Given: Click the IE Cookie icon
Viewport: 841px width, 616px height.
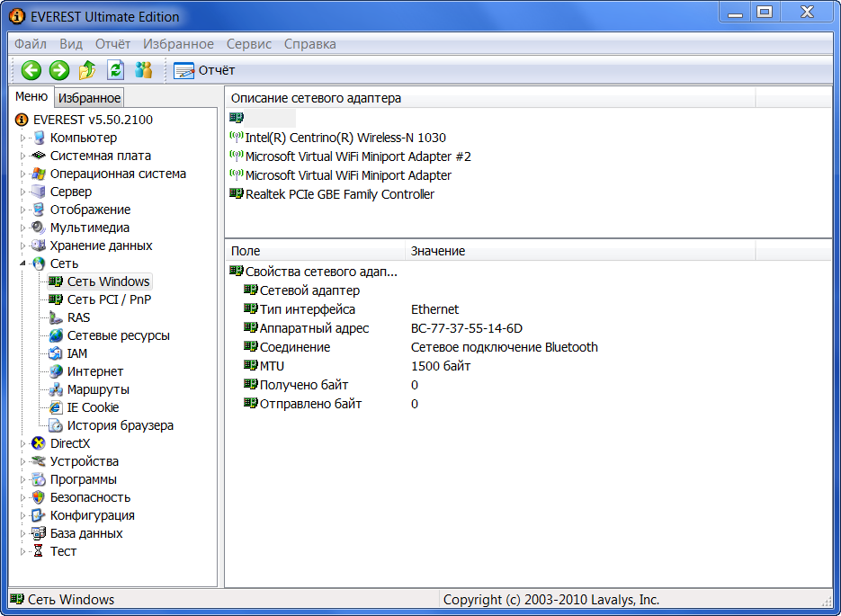Looking at the screenshot, I should pos(56,407).
